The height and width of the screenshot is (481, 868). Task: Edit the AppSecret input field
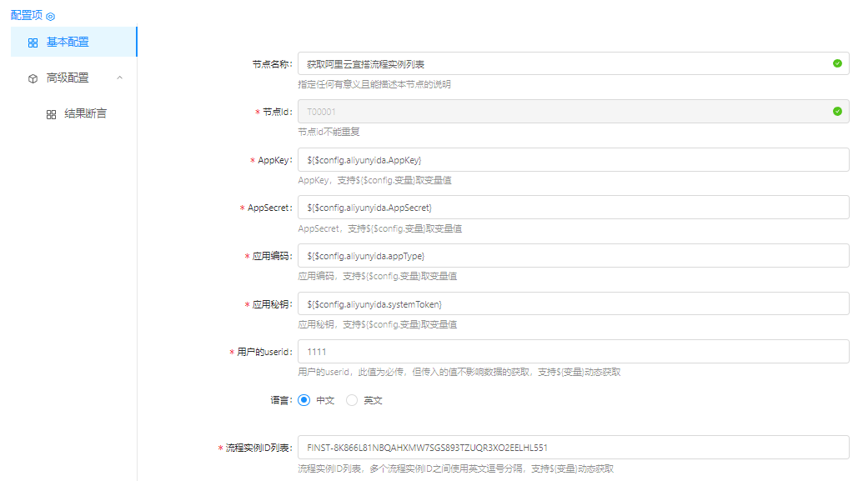tap(573, 207)
